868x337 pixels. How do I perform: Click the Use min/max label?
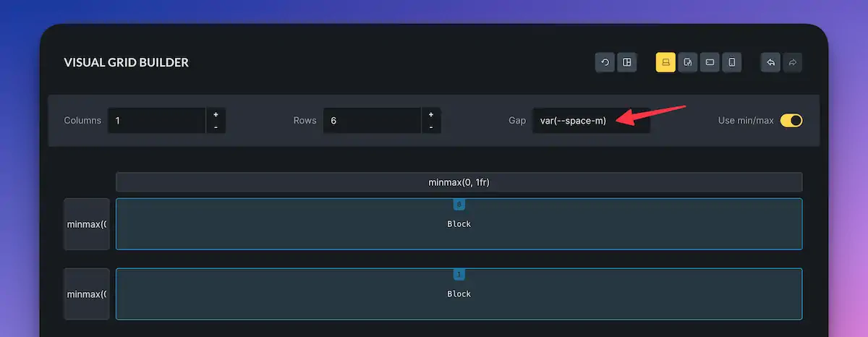tap(746, 121)
